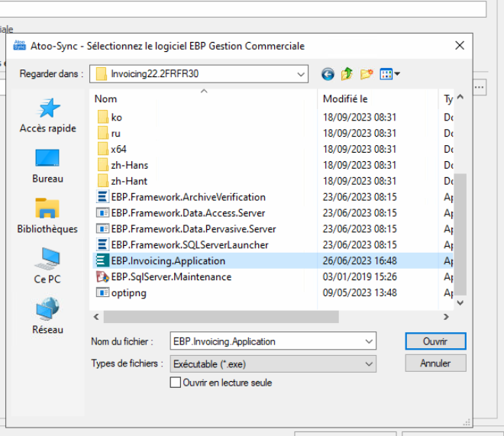Select the zh-Hans folder icon

102,165
